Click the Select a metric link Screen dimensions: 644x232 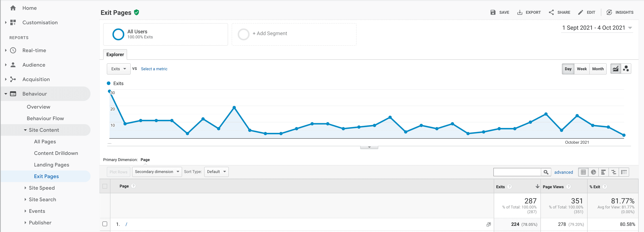[x=154, y=69]
